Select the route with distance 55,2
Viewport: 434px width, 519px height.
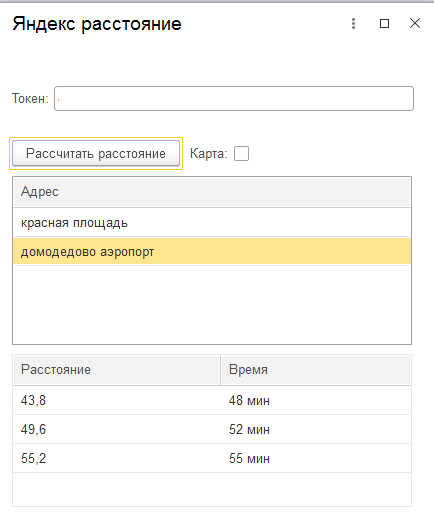pos(116,458)
